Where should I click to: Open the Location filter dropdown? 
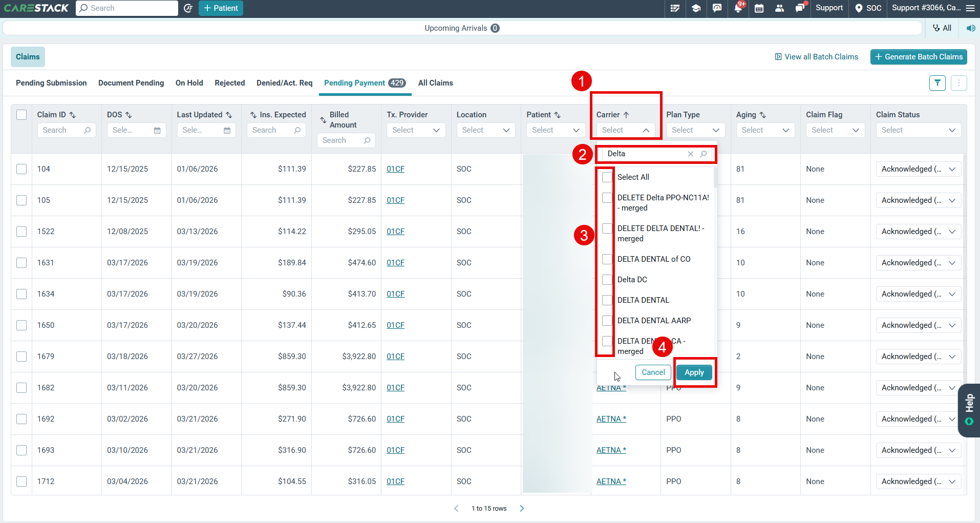tap(486, 130)
